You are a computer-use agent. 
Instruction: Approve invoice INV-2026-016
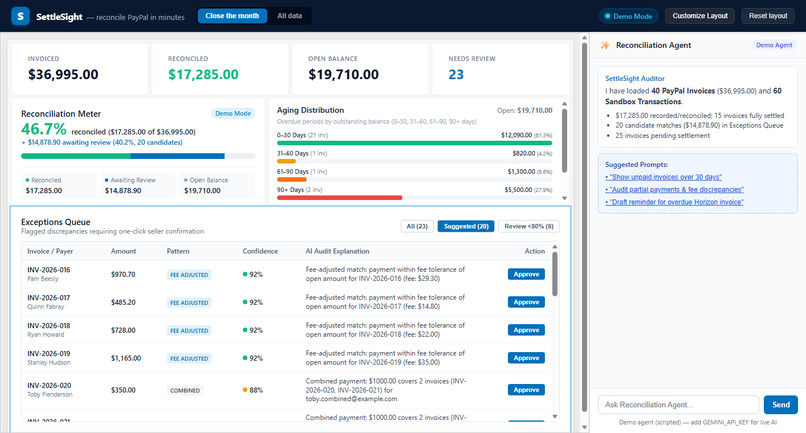526,274
